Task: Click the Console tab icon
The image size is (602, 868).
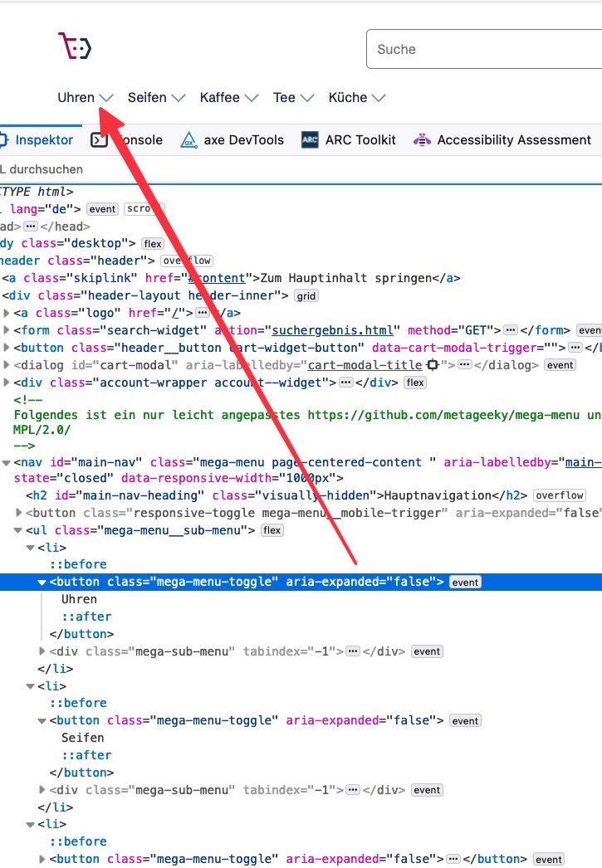Action: [x=99, y=140]
